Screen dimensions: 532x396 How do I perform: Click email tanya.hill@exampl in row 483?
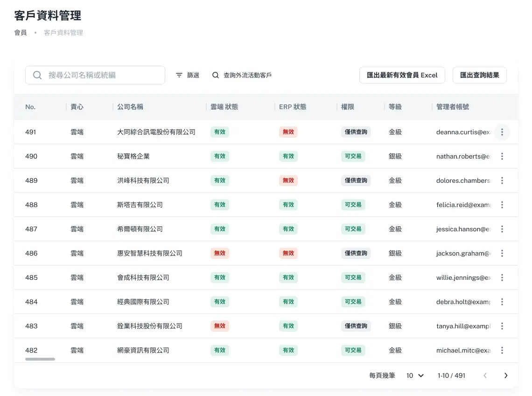click(x=463, y=326)
